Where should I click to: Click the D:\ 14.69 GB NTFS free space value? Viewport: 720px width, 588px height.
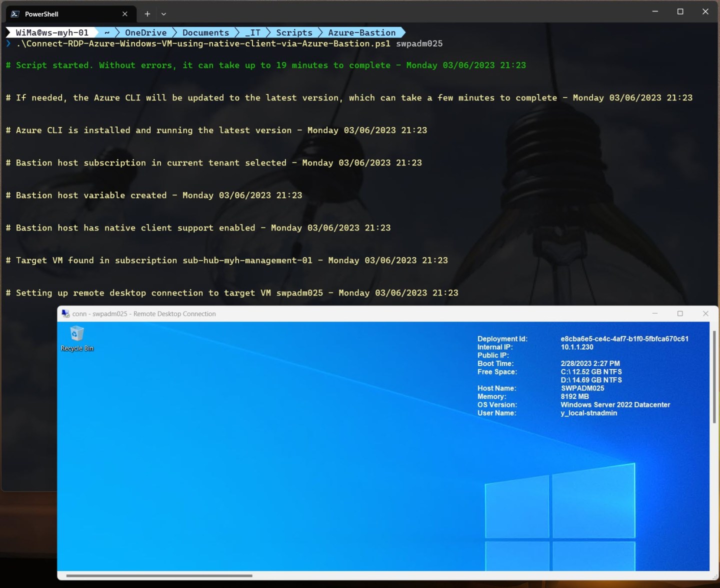point(591,380)
